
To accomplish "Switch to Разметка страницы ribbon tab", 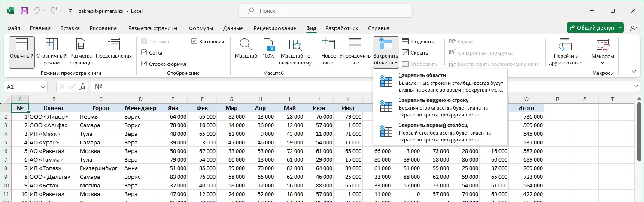I will [x=153, y=28].
